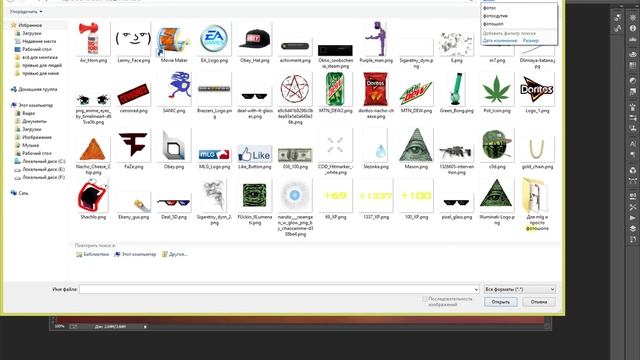Open the всё для монтажа folder
Image resolution: width=640 pixels, height=360 pixels.
[40, 57]
